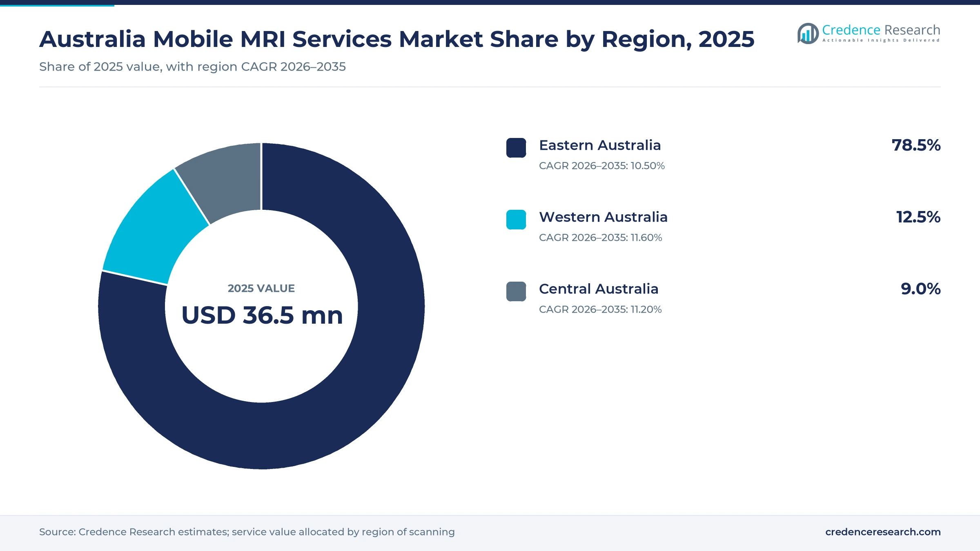Image resolution: width=980 pixels, height=551 pixels.
Task: Click the subtitle 'Share of 2025 value' line
Action: click(192, 67)
